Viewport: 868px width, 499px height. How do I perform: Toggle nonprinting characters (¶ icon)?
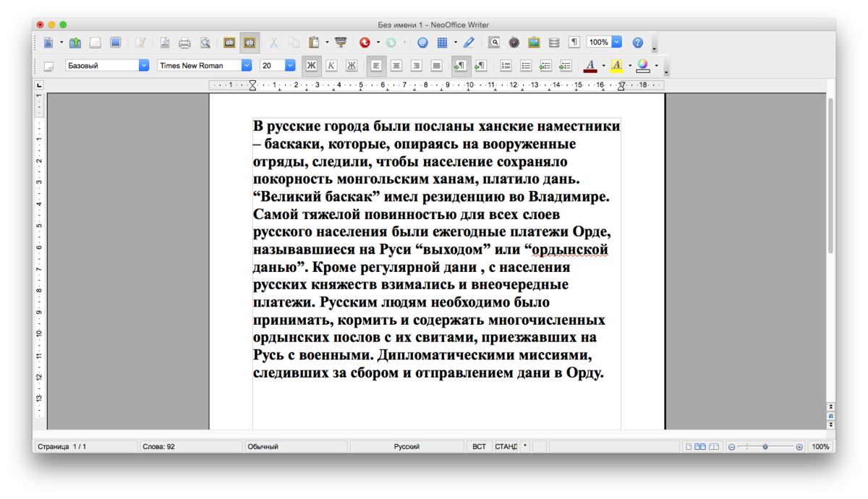[574, 43]
